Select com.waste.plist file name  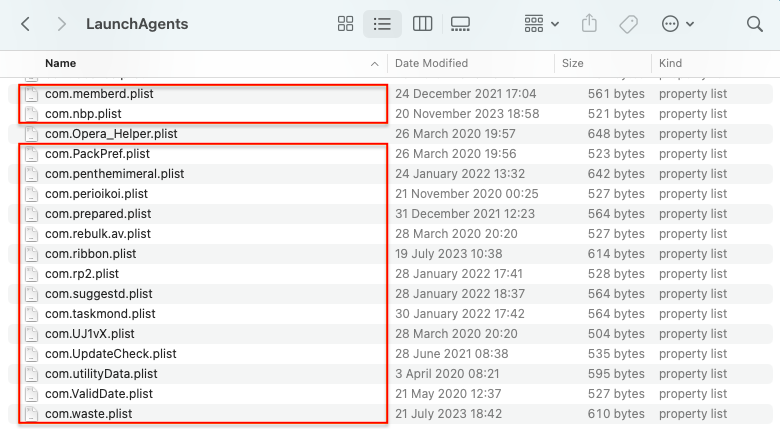click(89, 414)
